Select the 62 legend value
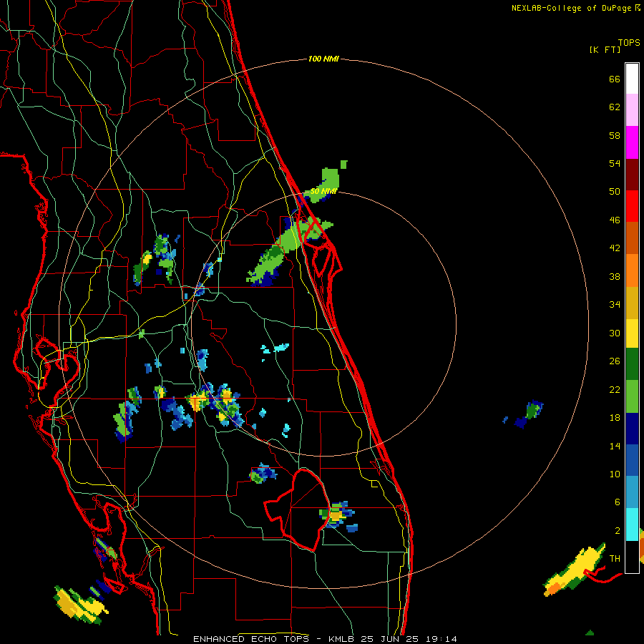This screenshot has width=644, height=644. click(x=615, y=107)
